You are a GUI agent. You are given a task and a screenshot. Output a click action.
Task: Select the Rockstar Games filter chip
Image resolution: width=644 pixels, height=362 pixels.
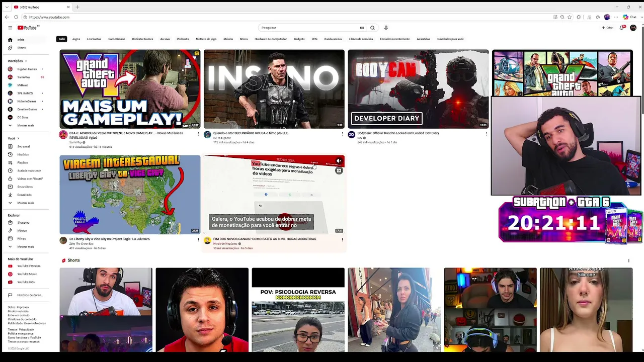click(142, 39)
